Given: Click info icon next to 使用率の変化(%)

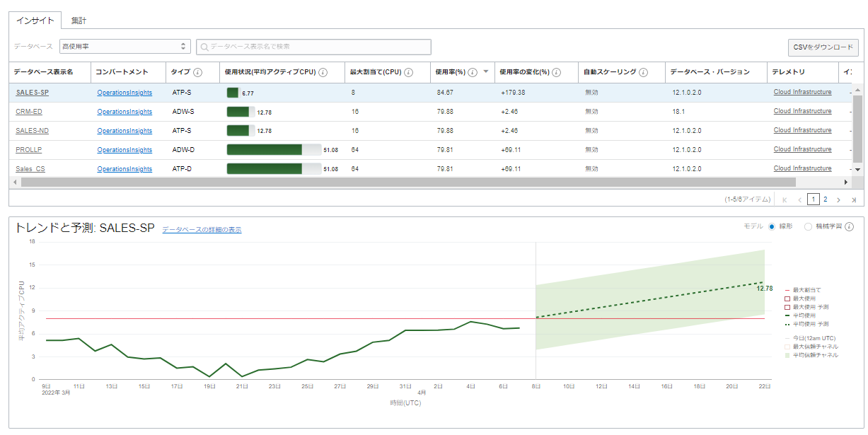Looking at the screenshot, I should click(557, 72).
